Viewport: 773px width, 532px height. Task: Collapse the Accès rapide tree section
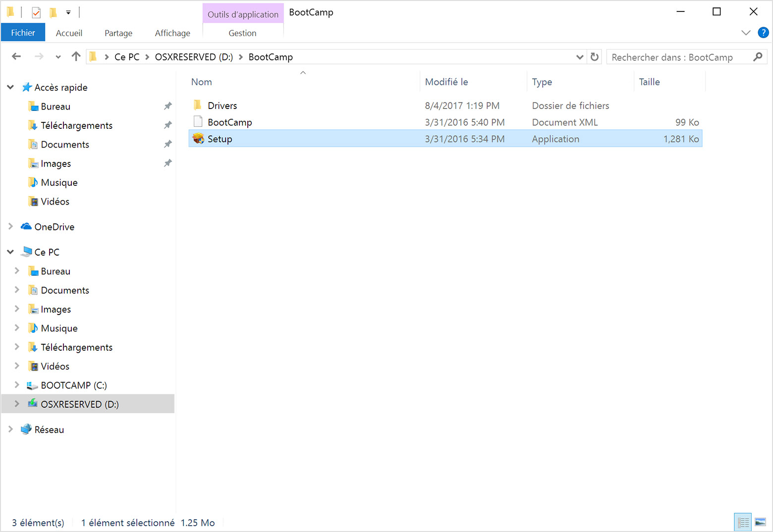10,87
